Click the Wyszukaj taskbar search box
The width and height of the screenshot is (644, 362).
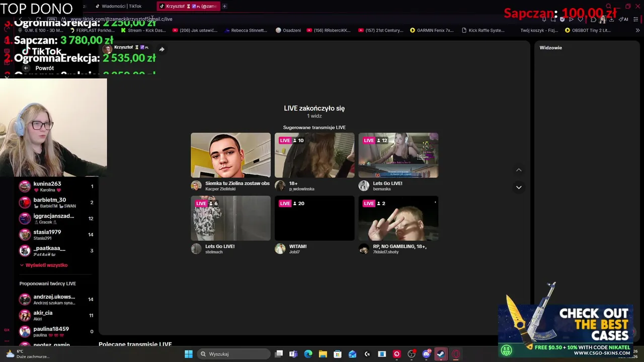click(x=233, y=354)
